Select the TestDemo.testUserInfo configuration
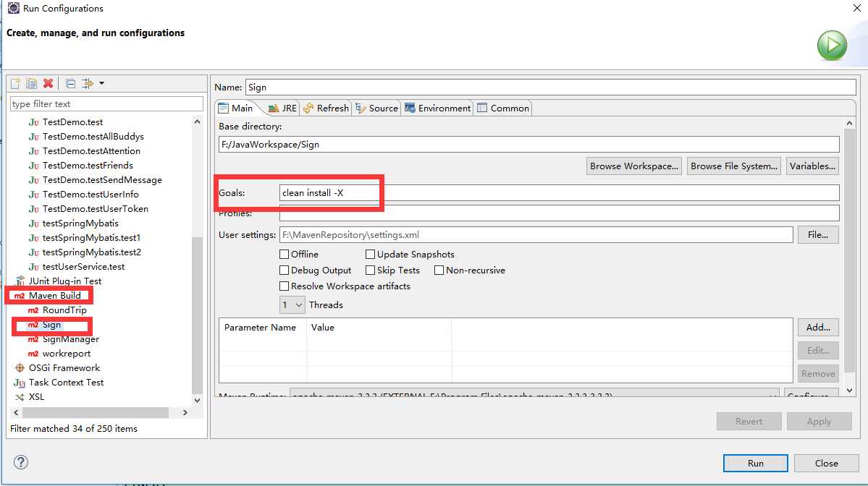The image size is (868, 486). pos(90,194)
